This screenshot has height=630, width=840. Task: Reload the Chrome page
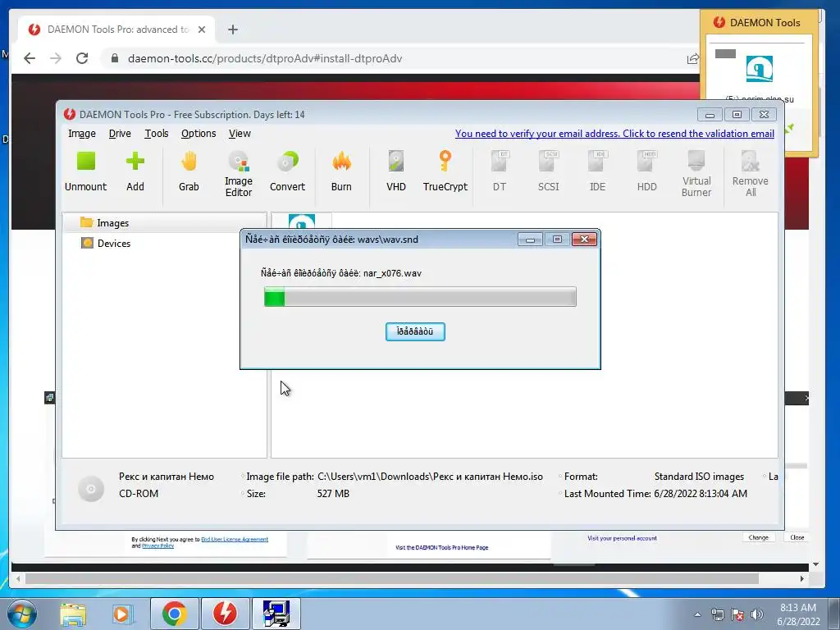pos(82,58)
